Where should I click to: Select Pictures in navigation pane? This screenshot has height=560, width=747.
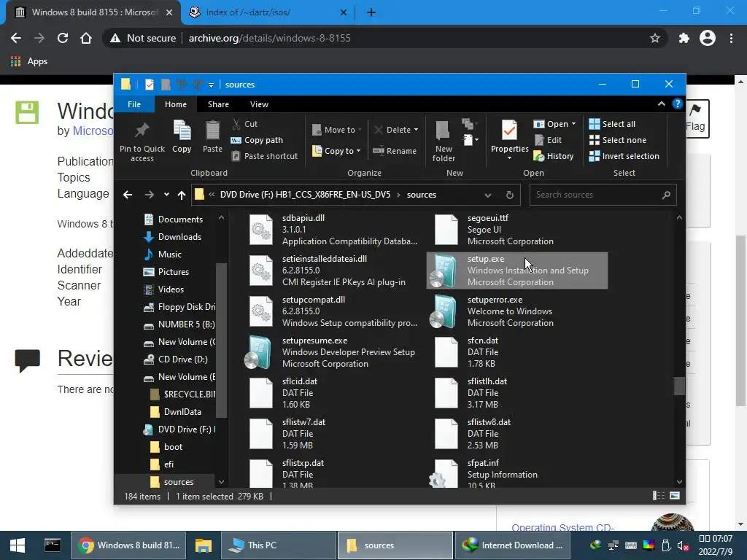tap(167, 272)
